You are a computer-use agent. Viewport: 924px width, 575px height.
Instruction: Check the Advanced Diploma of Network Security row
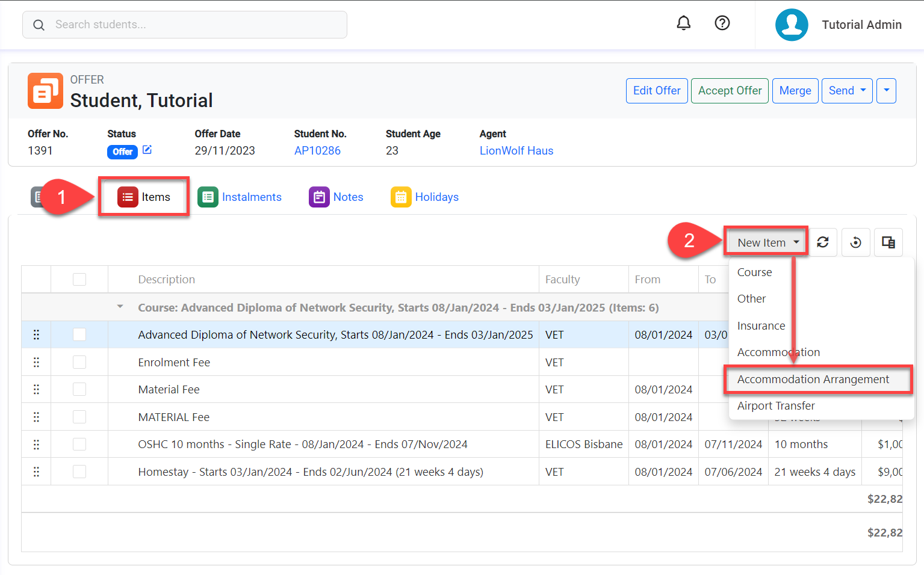(79, 334)
